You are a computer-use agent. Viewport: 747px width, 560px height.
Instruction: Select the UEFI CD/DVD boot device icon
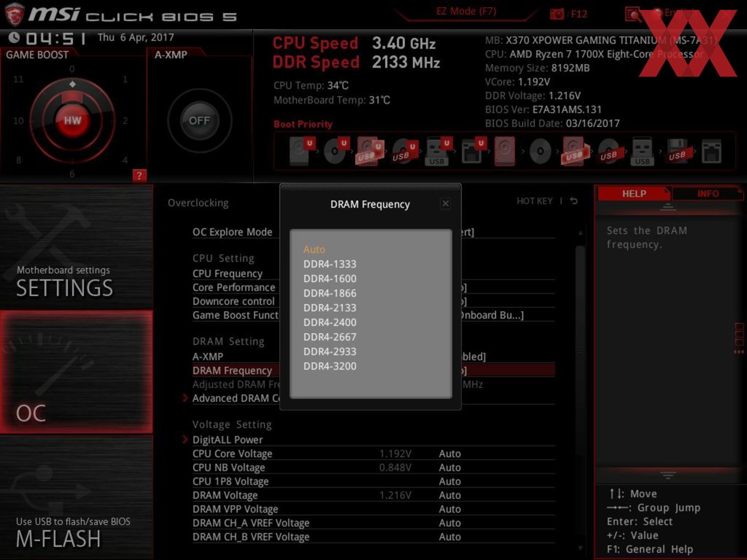coord(336,152)
